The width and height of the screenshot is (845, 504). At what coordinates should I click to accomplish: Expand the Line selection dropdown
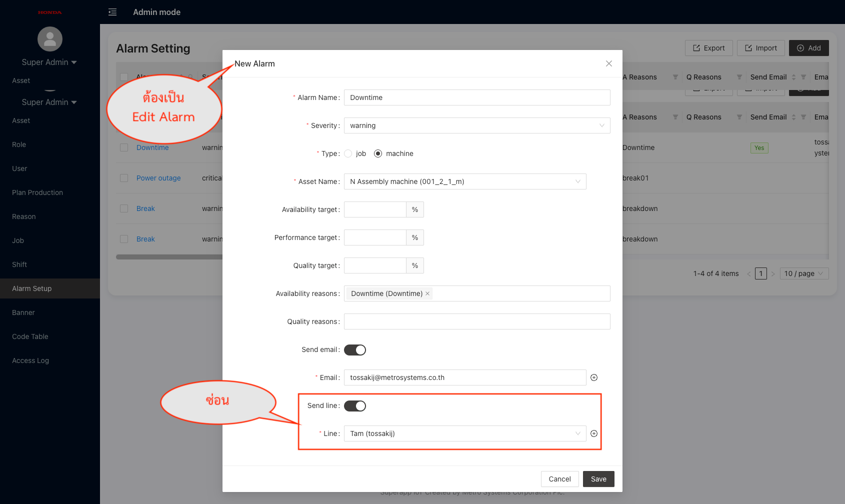click(465, 433)
